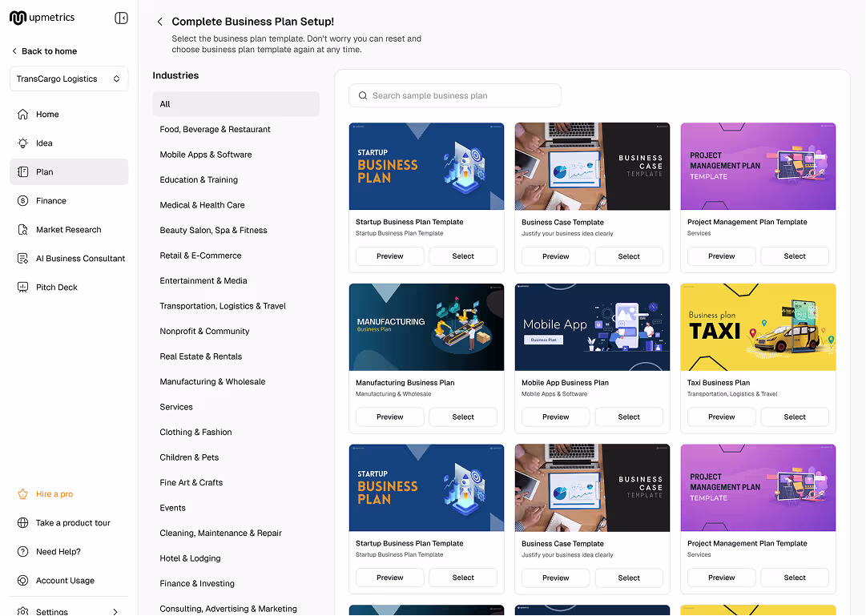
Task: Click the Finance dollar icon
Action: click(x=22, y=200)
